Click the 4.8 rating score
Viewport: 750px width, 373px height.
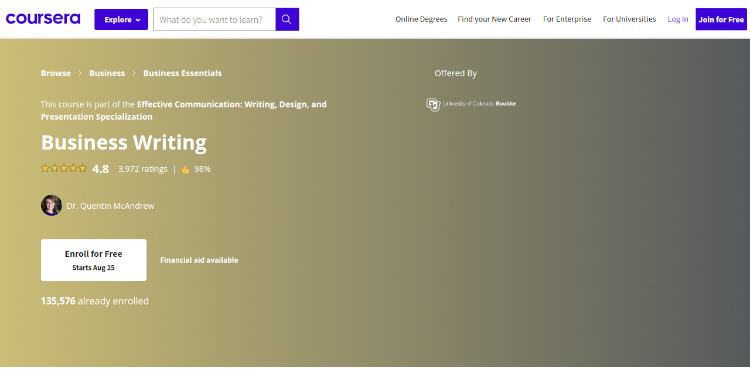point(100,169)
